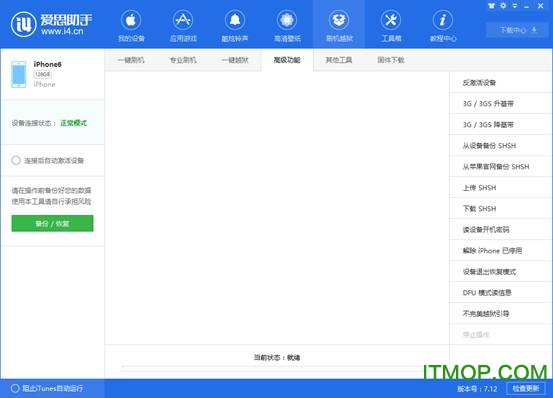Select 解除 iPhone 已停用 entry
Viewport: 553px width, 398px height.
pos(500,251)
